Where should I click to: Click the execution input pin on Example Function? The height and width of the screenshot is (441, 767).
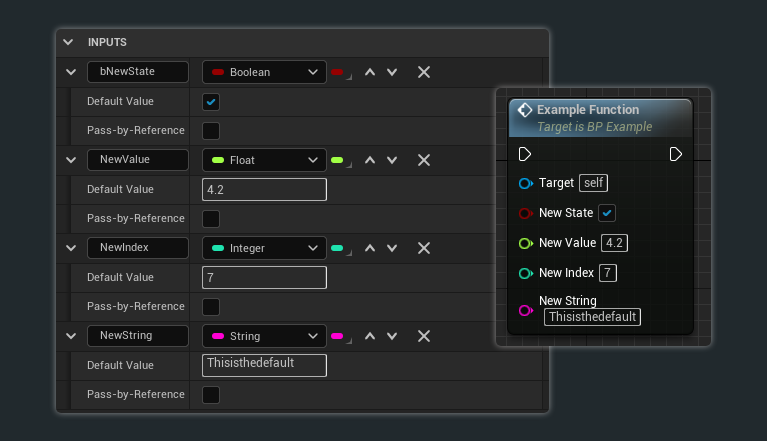pos(525,154)
